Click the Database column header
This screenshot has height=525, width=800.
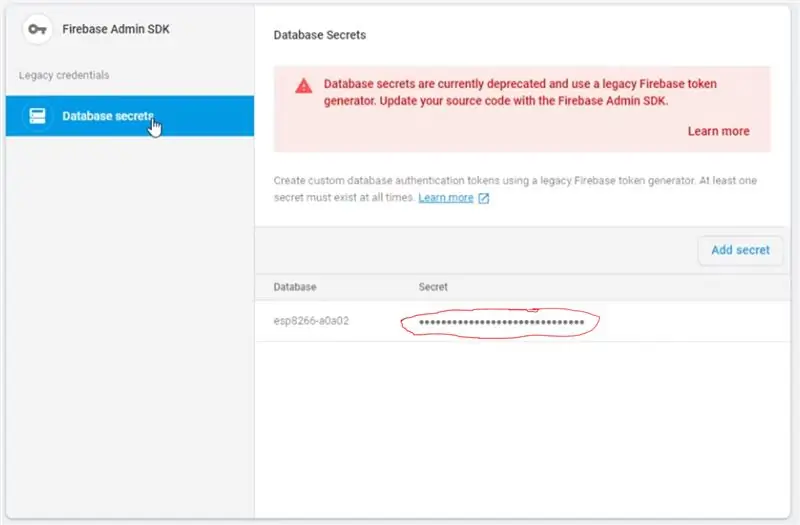click(295, 287)
